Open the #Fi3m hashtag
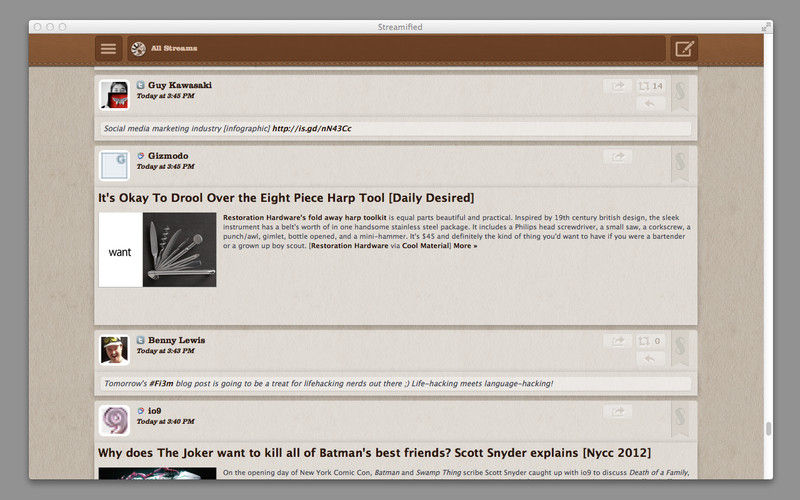The height and width of the screenshot is (500, 800). [x=161, y=383]
